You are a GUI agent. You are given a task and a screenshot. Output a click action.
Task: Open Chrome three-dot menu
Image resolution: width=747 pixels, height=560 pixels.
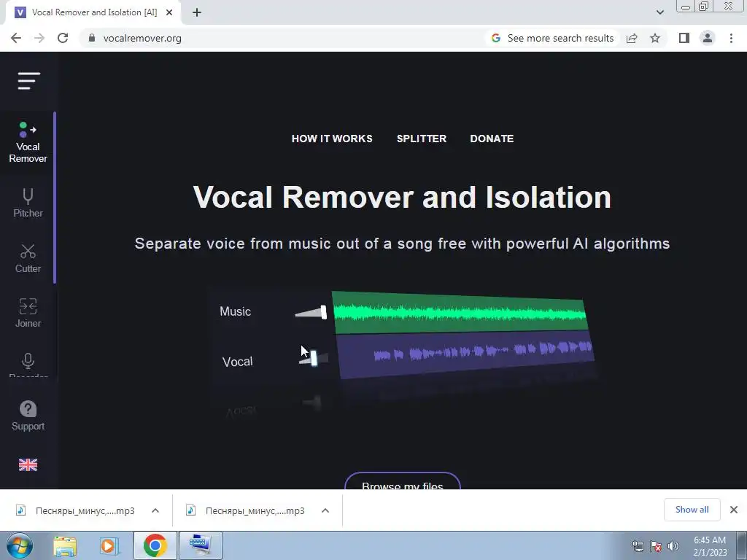(731, 38)
